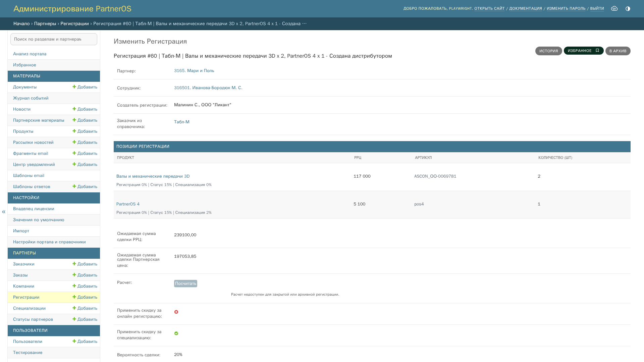
Task: Open ОТКРЫТЬ САЙТ header link
Action: point(489,9)
